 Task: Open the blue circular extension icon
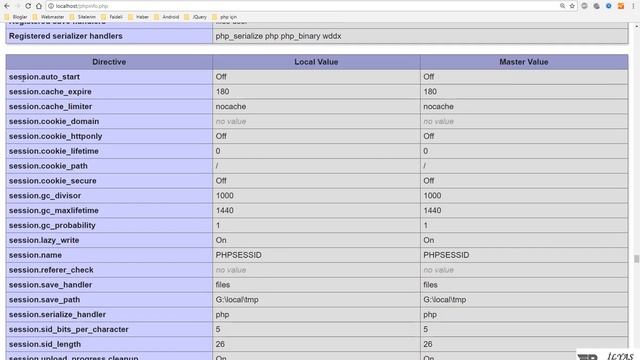click(x=609, y=6)
